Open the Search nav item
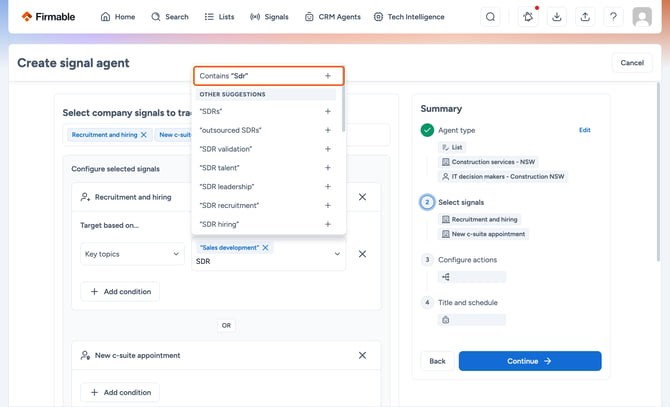The height and width of the screenshot is (407, 670). [x=170, y=17]
